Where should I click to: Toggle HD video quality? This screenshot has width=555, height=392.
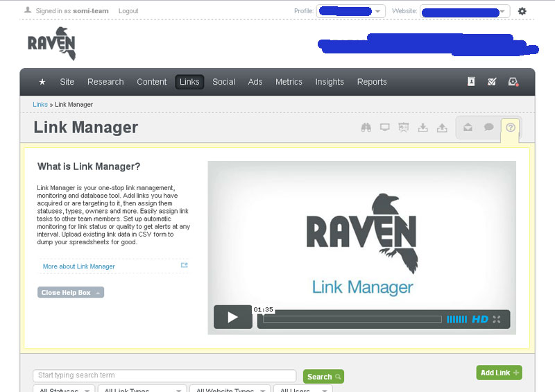tap(480, 320)
